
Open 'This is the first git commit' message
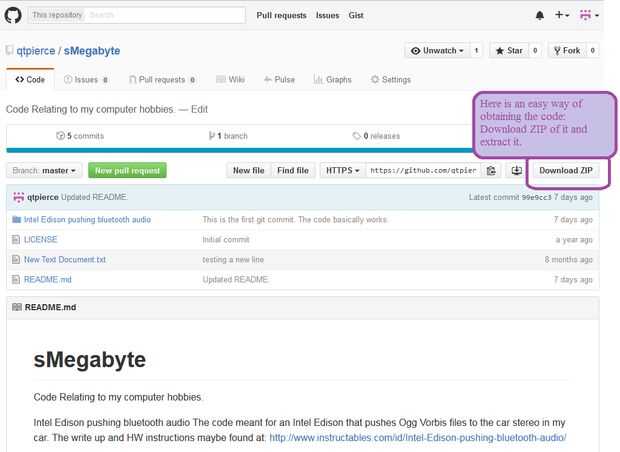point(295,219)
